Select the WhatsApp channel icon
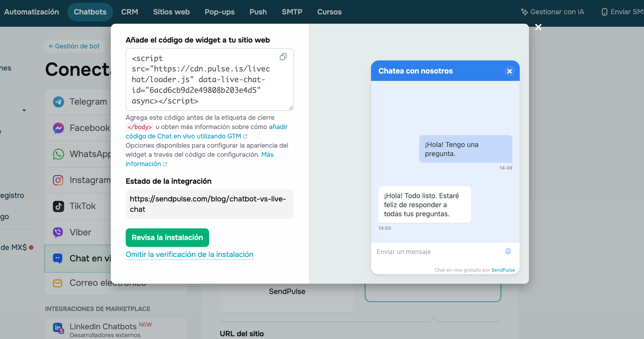Viewport: 644px width, 339px height. click(x=58, y=154)
